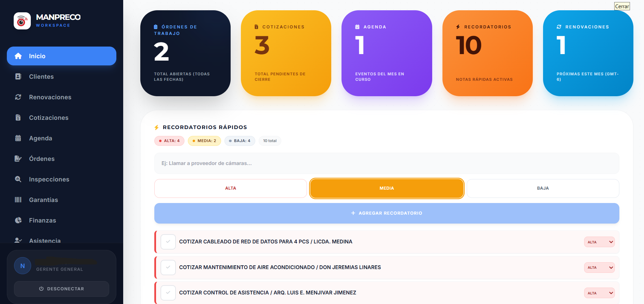The width and height of the screenshot is (644, 304).
Task: Click the Cotizaciones invoice icon in sidebar
Action: click(18, 117)
